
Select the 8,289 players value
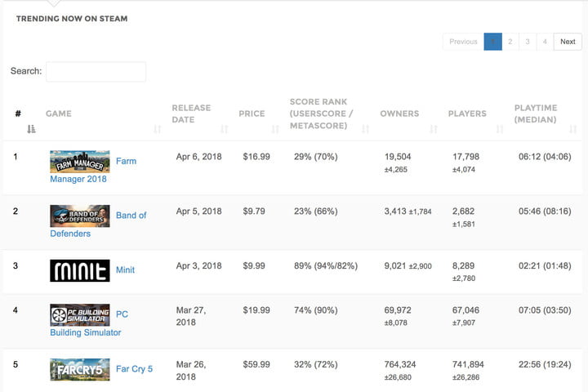(x=464, y=266)
